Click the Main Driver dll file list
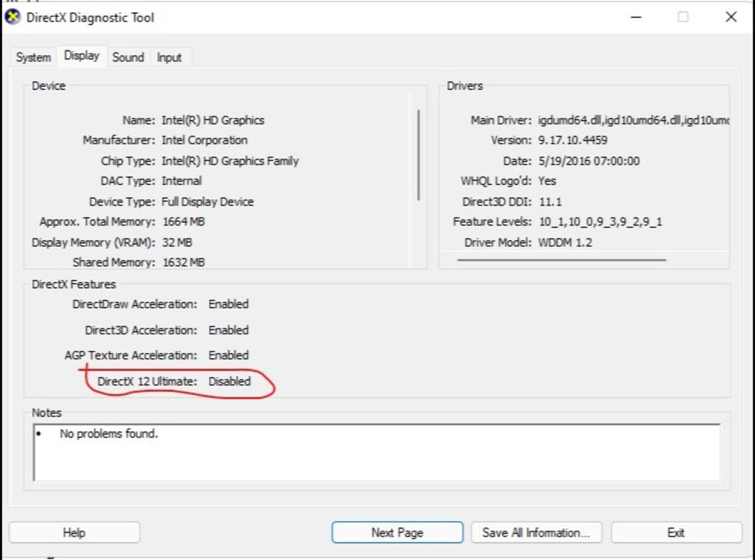This screenshot has height=560, width=755. click(x=633, y=120)
